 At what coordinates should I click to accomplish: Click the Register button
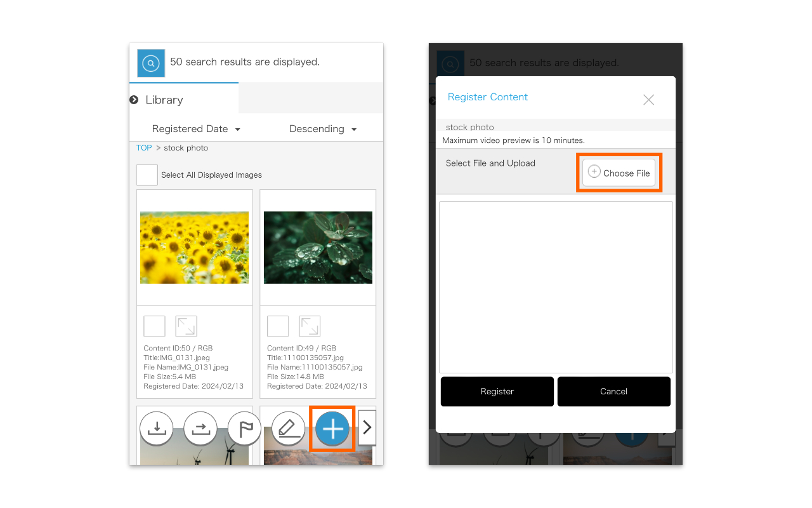point(497,392)
